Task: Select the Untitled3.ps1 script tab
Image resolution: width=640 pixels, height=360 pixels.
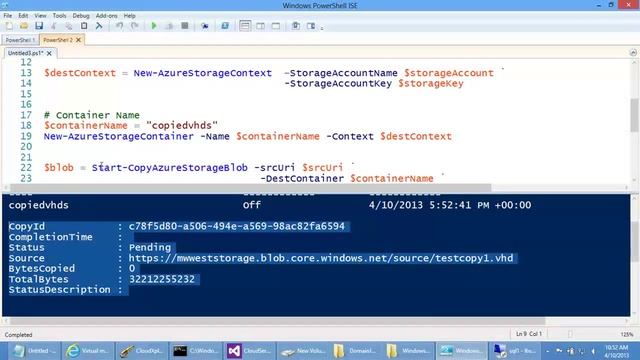Action: (x=25, y=53)
